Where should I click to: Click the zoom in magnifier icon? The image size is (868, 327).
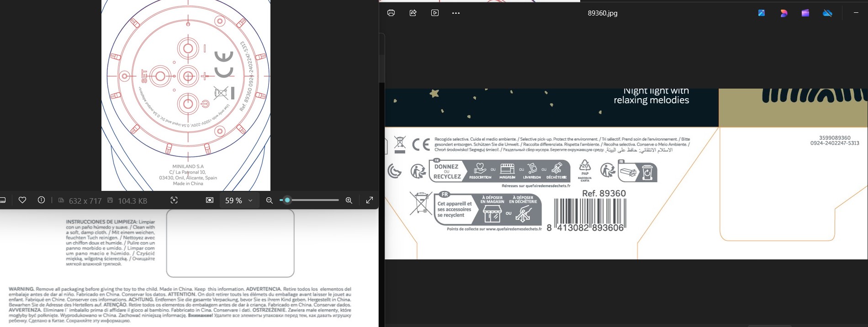pos(349,200)
